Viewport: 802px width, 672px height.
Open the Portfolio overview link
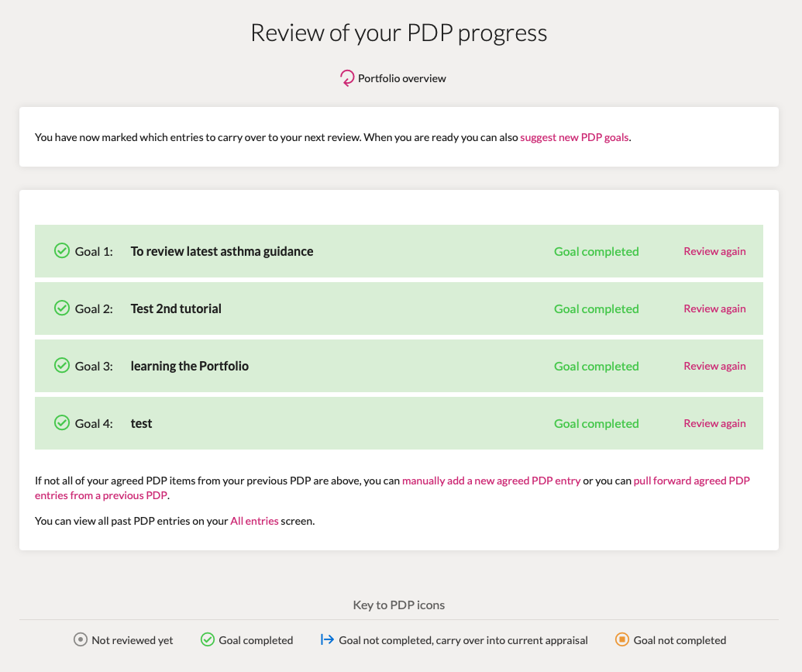pos(402,78)
